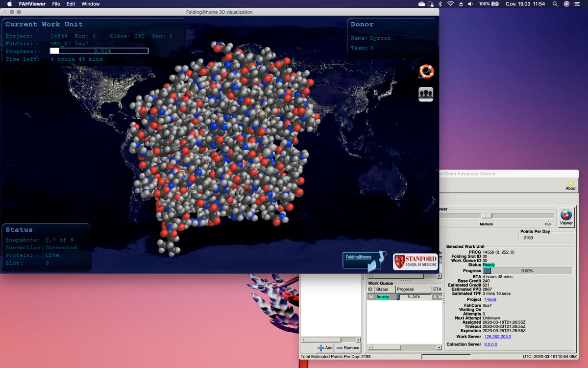This screenshot has width=588, height=368.
Task: Click the Wi-Fi status icon
Action: pos(450,4)
